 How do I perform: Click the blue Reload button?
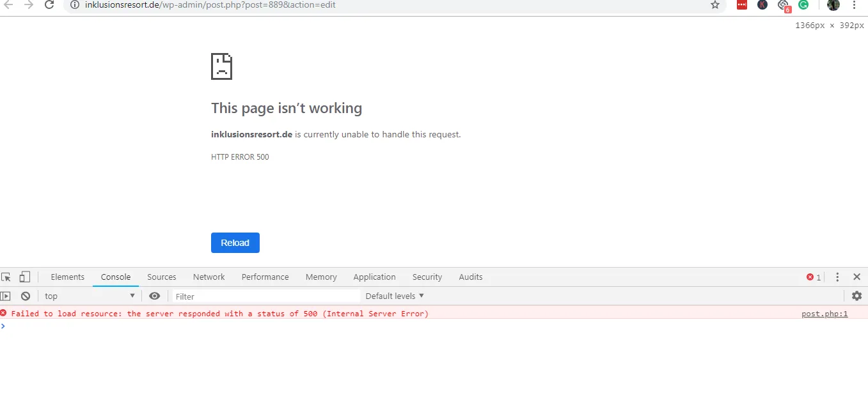tap(235, 243)
